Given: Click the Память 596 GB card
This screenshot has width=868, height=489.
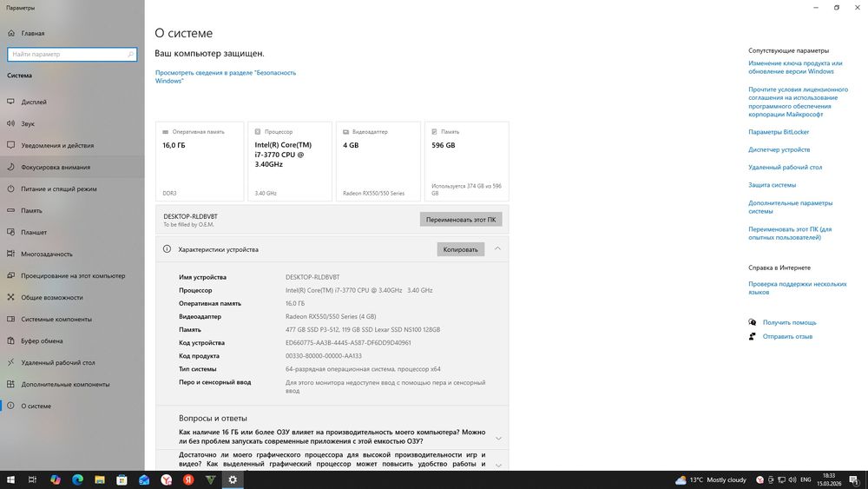Looking at the screenshot, I should [467, 162].
